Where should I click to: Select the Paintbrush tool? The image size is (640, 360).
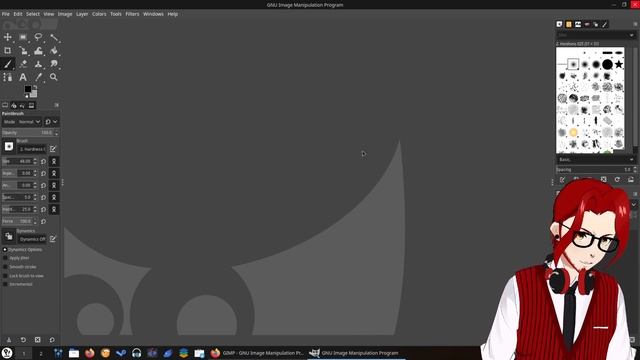pyautogui.click(x=7, y=64)
